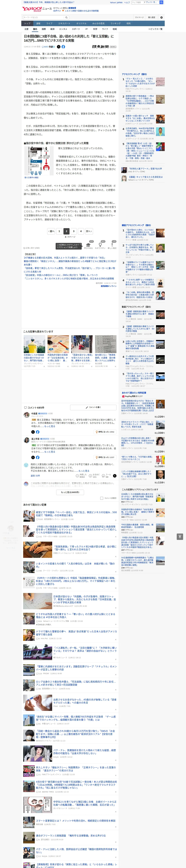Image resolution: width=186 pixels, height=868 pixels.
Task: Share 浦上早苗's comment on X
Action: pos(33,457)
